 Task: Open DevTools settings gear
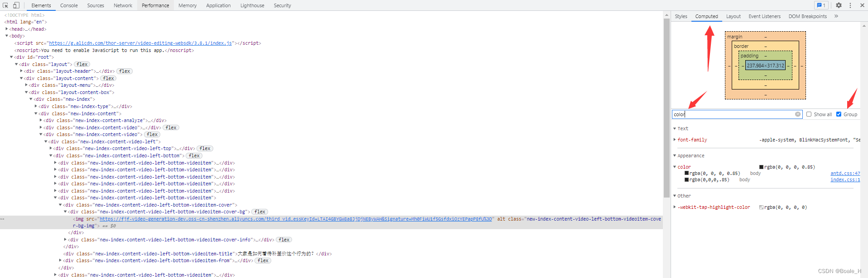point(839,5)
